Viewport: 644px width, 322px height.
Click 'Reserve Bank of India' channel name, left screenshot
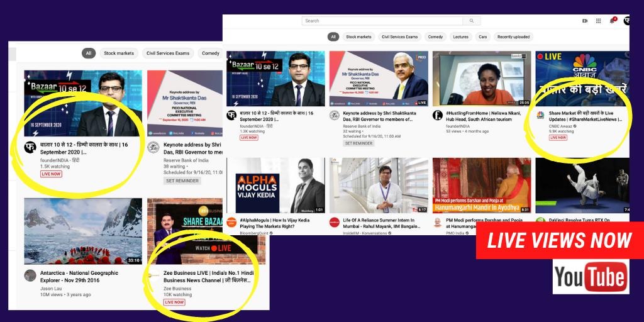tap(186, 160)
